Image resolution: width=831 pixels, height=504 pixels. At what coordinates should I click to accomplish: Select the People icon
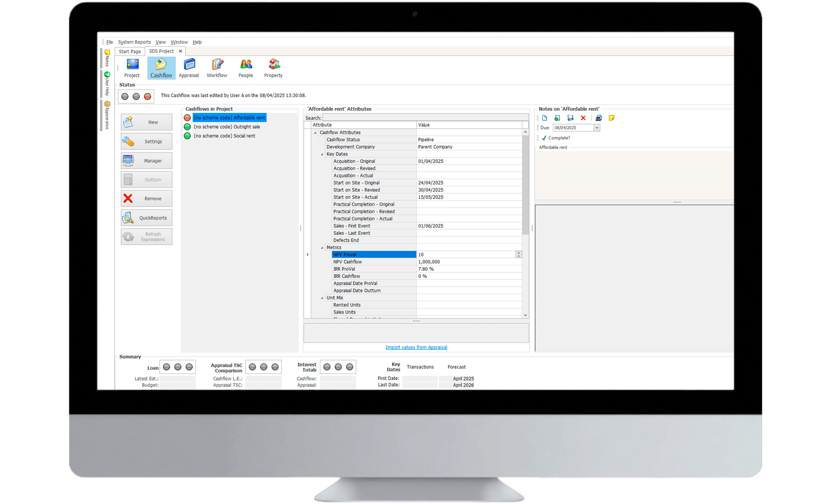[x=245, y=67]
